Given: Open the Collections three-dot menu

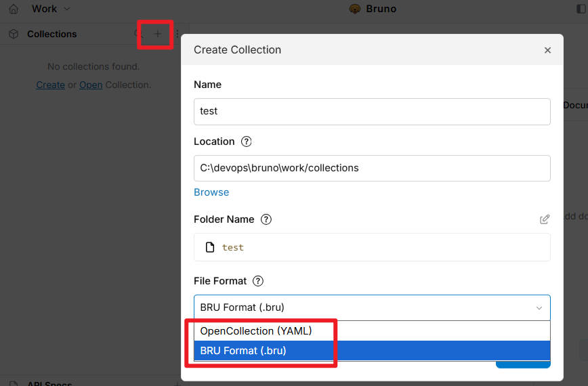Looking at the screenshot, I should tap(177, 34).
